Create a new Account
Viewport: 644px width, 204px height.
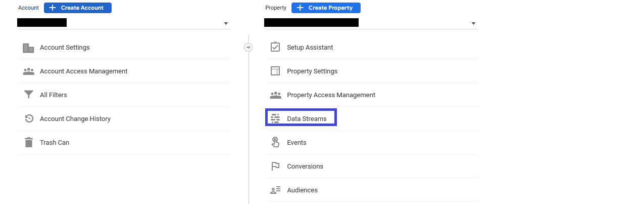78,8
